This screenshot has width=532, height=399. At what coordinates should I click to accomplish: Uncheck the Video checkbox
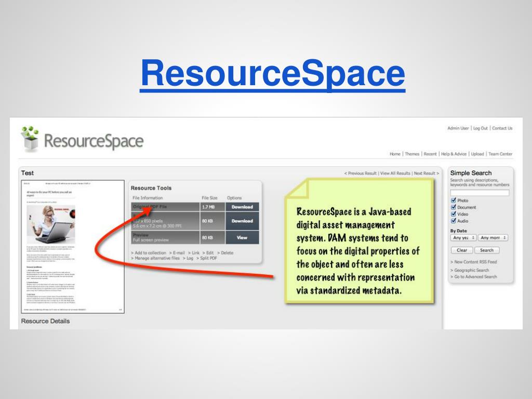pyautogui.click(x=453, y=214)
